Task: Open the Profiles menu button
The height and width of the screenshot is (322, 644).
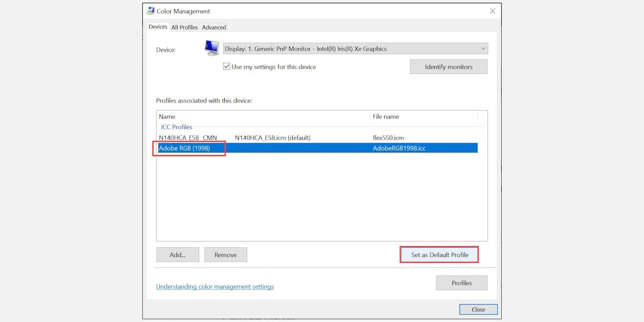Action: 462,283
